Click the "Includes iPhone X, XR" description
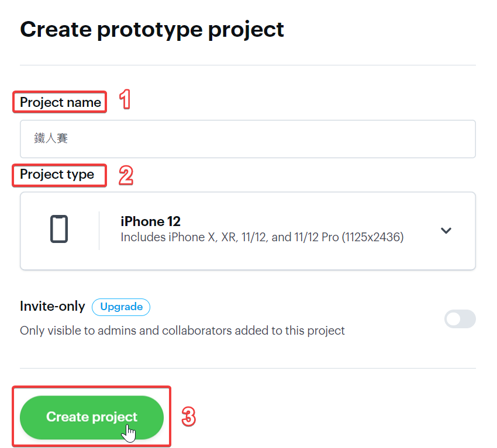Screen dimensions: 497x448 [261, 238]
